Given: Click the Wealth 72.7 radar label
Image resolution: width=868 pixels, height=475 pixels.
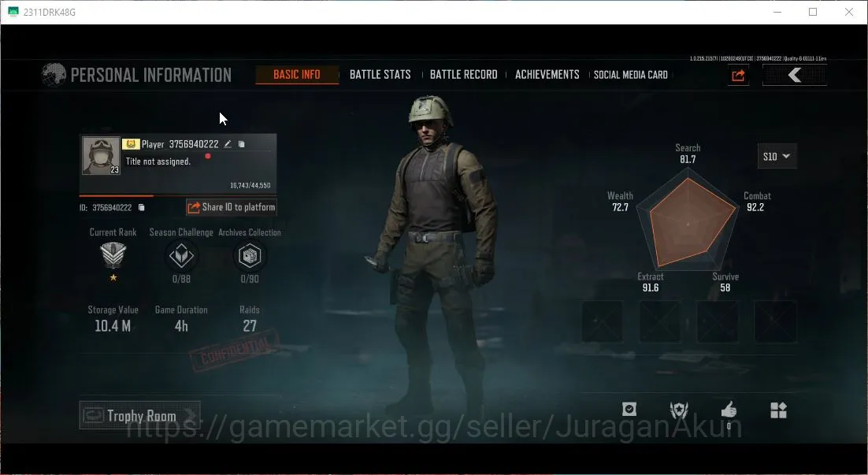Looking at the screenshot, I should pos(620,202).
